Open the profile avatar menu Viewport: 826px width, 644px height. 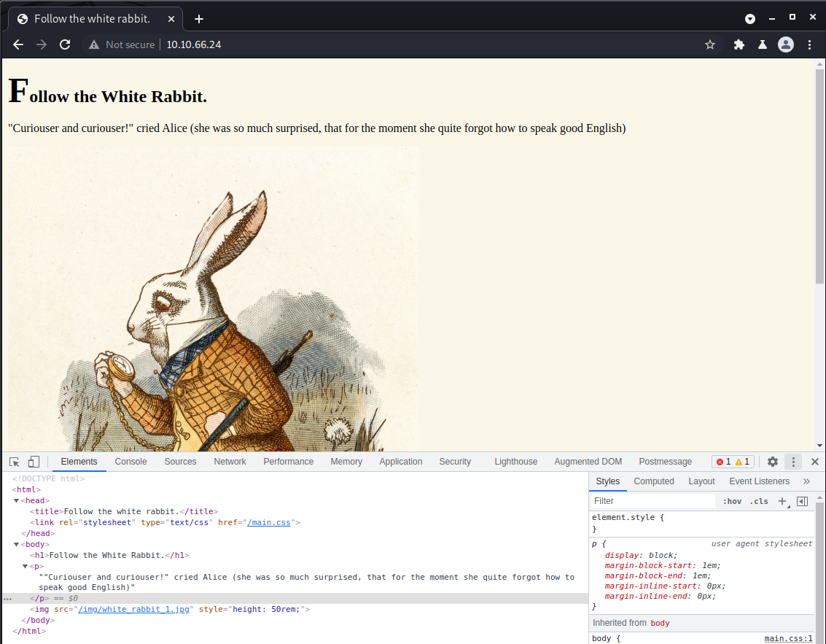786,44
